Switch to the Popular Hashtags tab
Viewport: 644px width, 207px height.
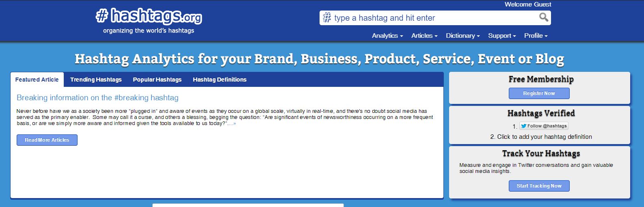pos(157,80)
